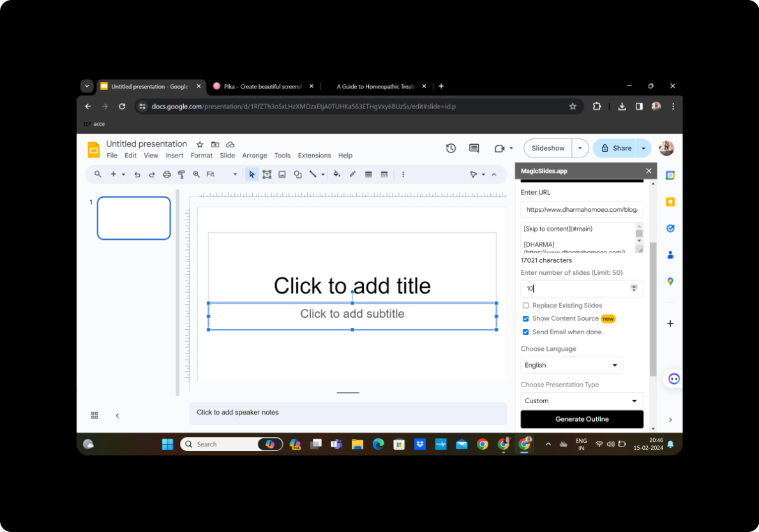Open the Share options dropdown arrow
Viewport: 759px width, 532px height.
pos(643,149)
